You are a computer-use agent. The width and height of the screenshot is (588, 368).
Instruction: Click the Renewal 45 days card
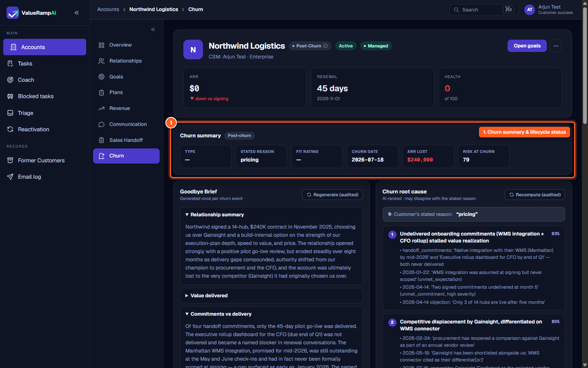(x=372, y=88)
